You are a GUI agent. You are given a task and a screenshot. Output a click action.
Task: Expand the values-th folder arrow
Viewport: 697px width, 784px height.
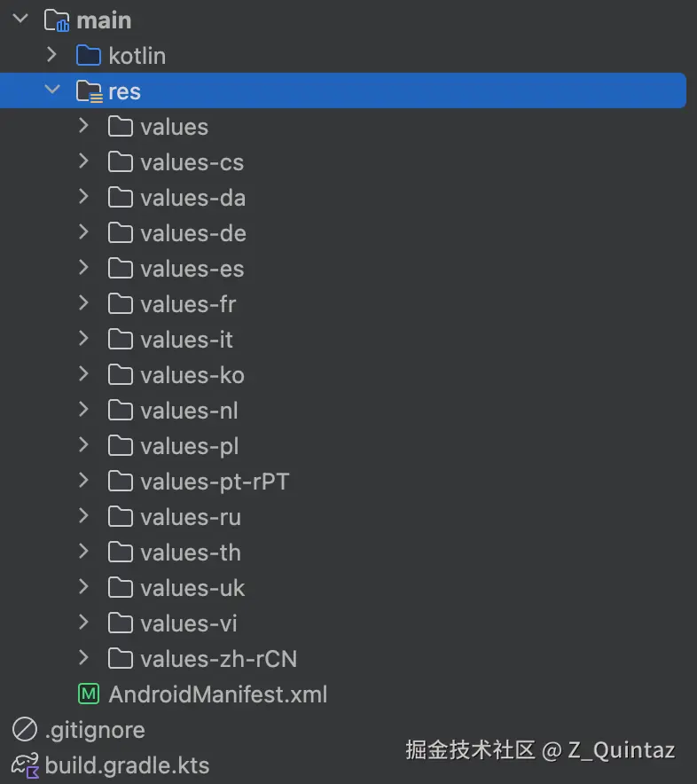pos(84,552)
